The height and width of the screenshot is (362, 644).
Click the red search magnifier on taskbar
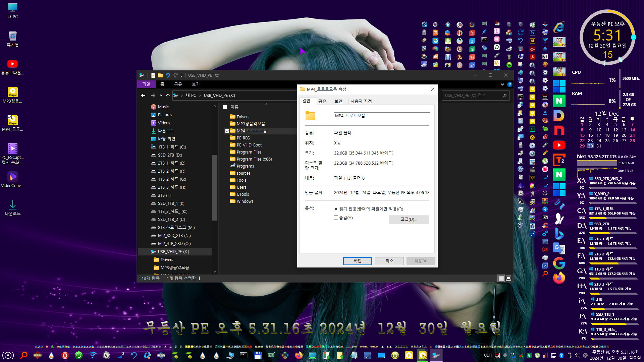(24, 355)
